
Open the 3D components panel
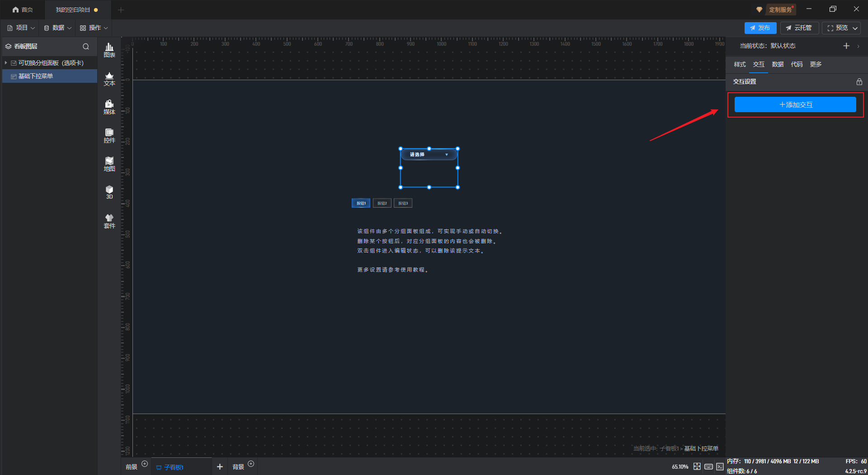click(109, 192)
